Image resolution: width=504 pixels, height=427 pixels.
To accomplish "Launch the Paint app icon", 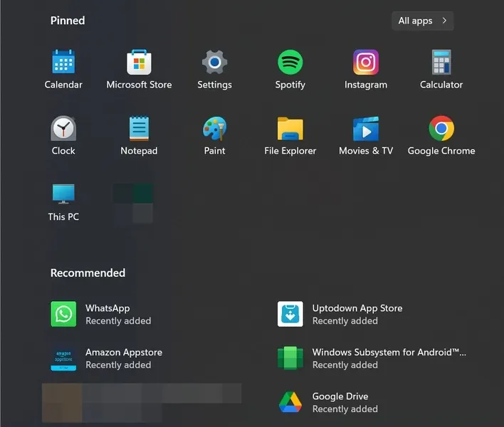I will tap(214, 128).
